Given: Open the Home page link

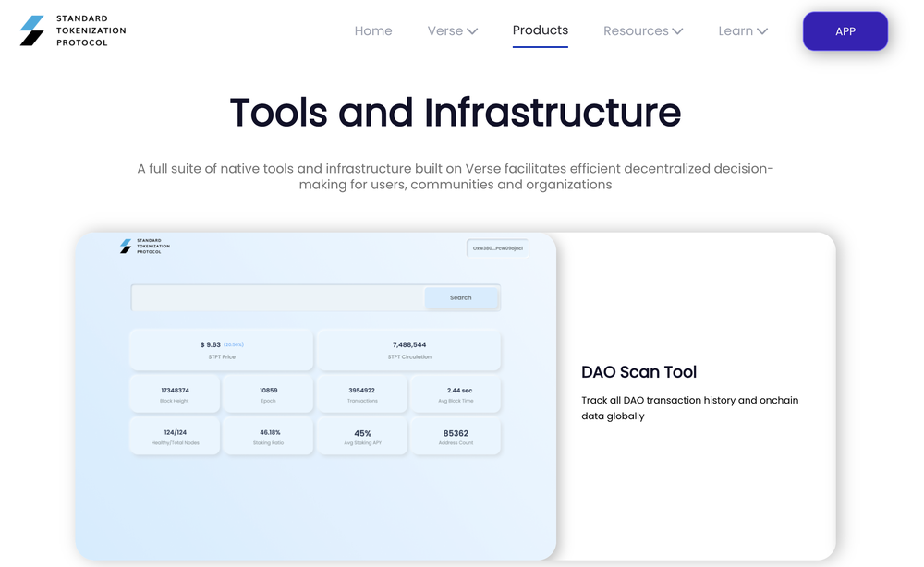Looking at the screenshot, I should pos(373,30).
